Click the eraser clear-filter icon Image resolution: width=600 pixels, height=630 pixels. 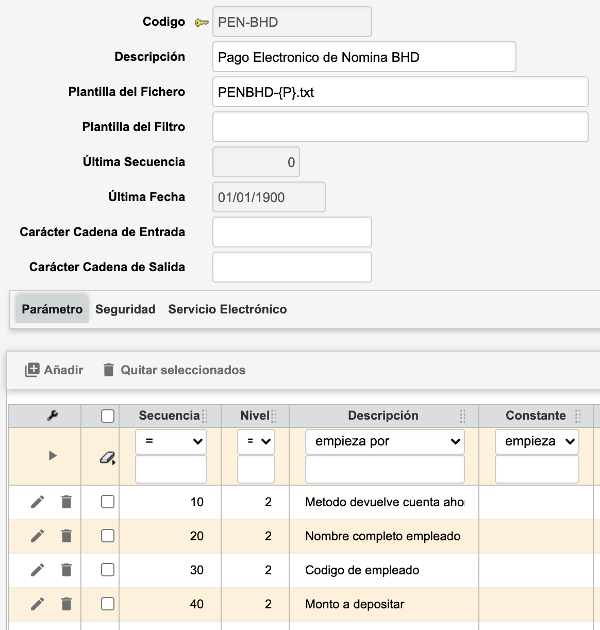pos(107,457)
